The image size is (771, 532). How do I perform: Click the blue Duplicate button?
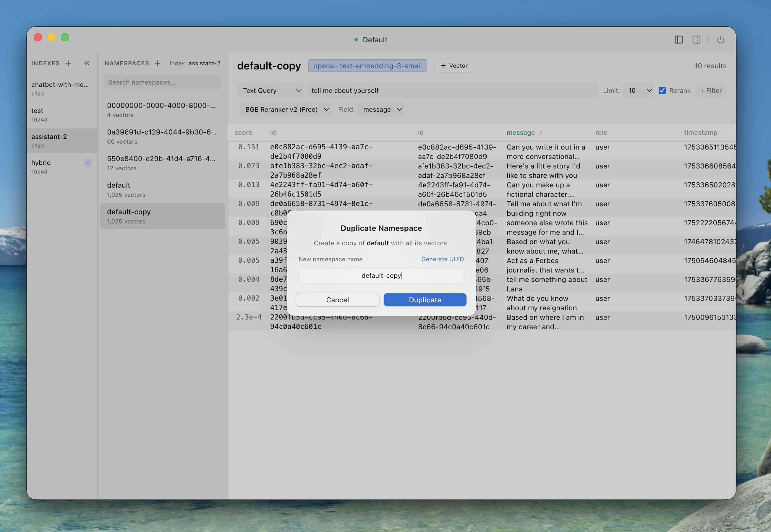click(425, 300)
